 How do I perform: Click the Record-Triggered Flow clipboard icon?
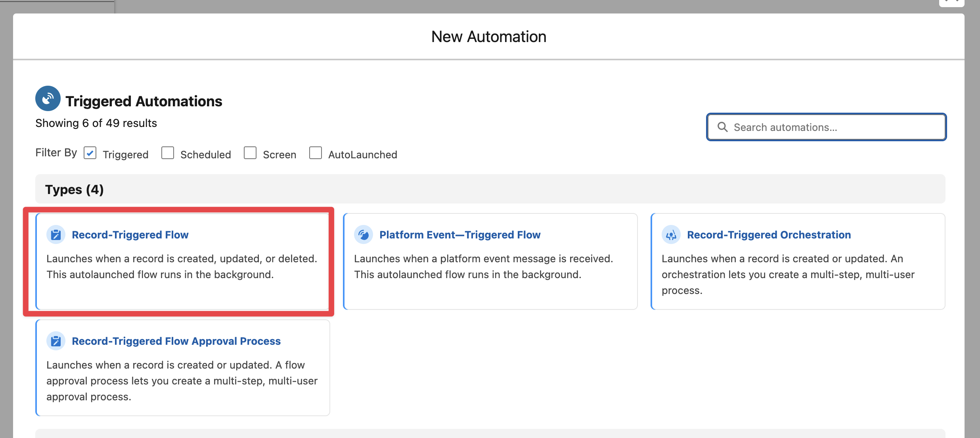point(56,235)
